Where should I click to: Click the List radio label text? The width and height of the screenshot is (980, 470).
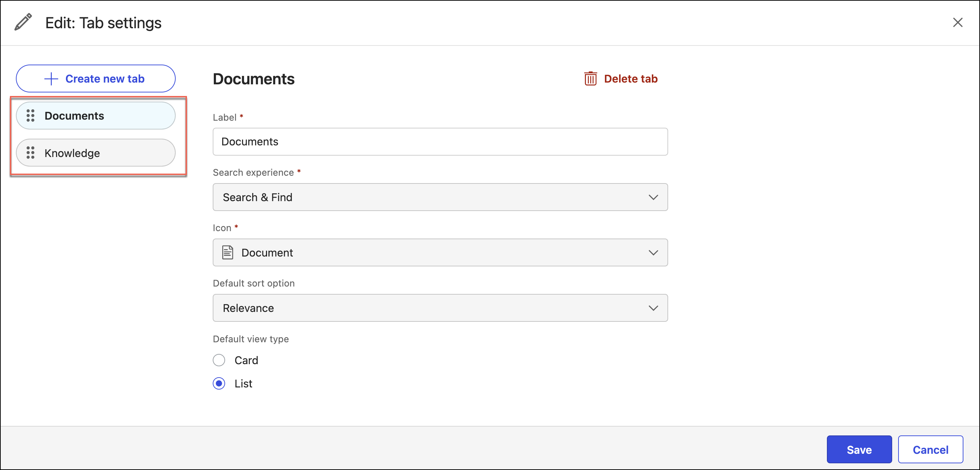click(x=243, y=384)
